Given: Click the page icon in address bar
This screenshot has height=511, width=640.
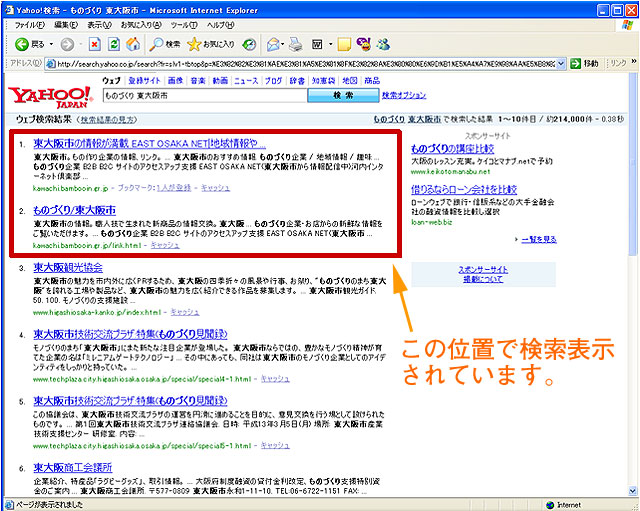Looking at the screenshot, I should [51, 64].
